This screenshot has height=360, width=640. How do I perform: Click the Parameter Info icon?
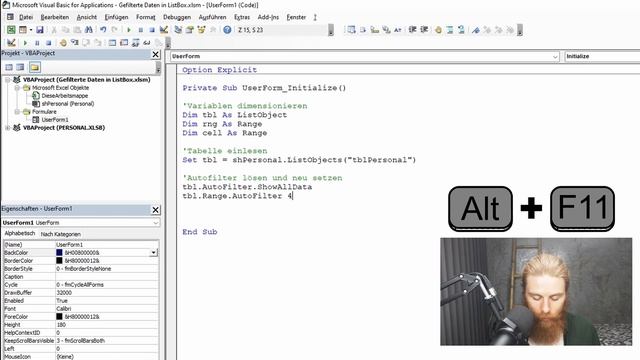[386, 30]
